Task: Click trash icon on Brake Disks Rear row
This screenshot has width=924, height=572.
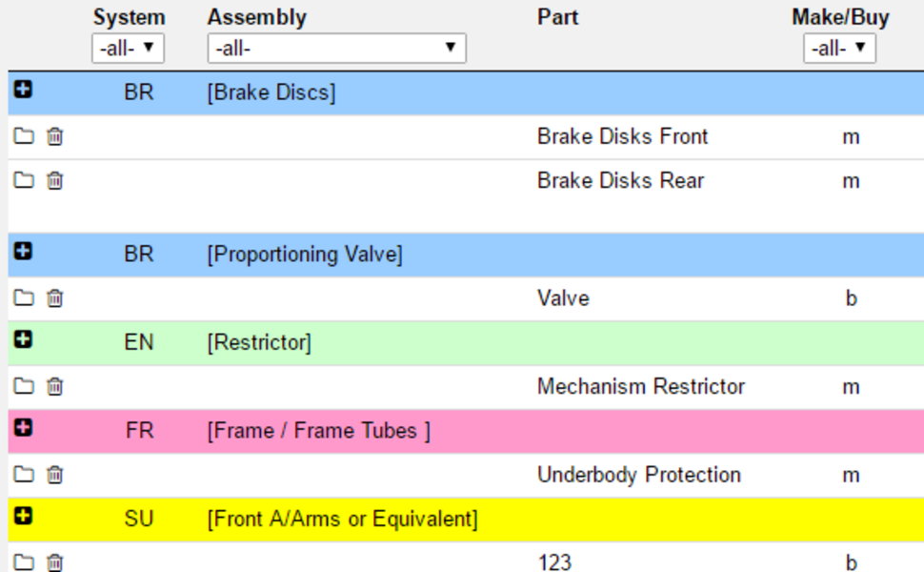Action: point(55,180)
